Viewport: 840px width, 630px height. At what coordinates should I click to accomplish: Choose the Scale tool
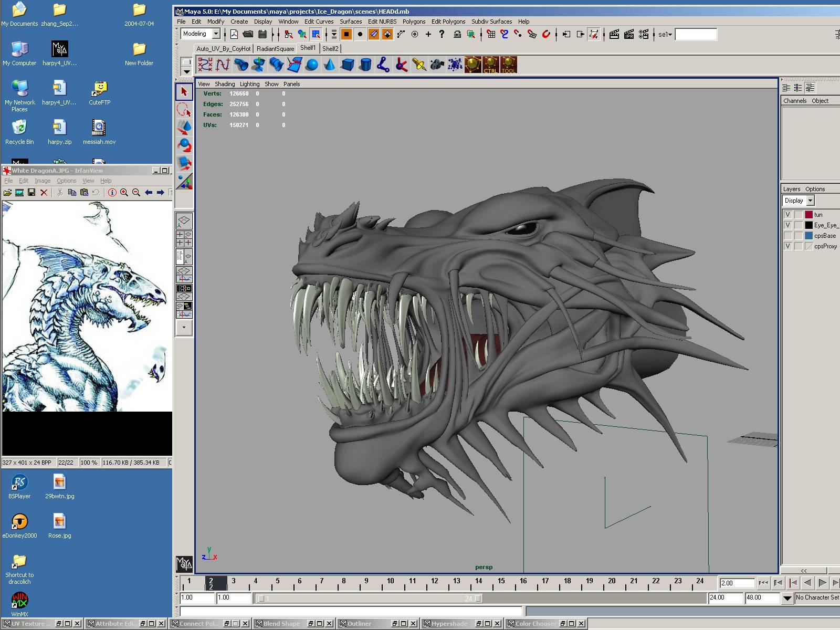point(184,163)
